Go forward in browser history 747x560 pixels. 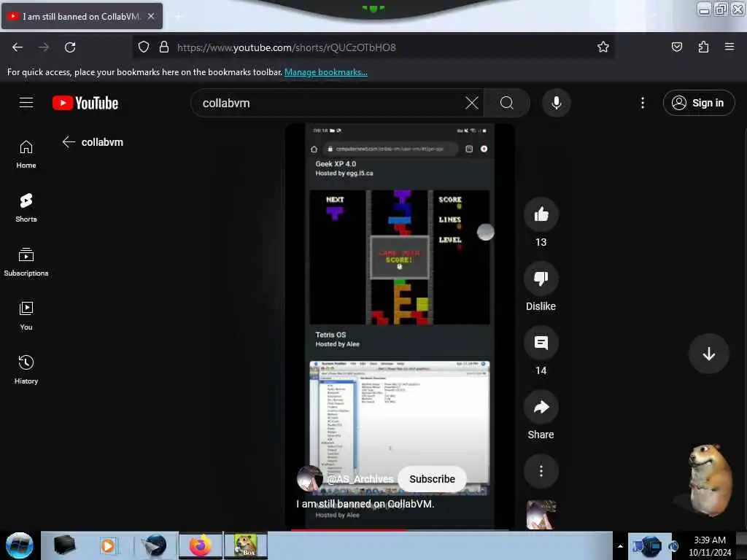click(44, 47)
